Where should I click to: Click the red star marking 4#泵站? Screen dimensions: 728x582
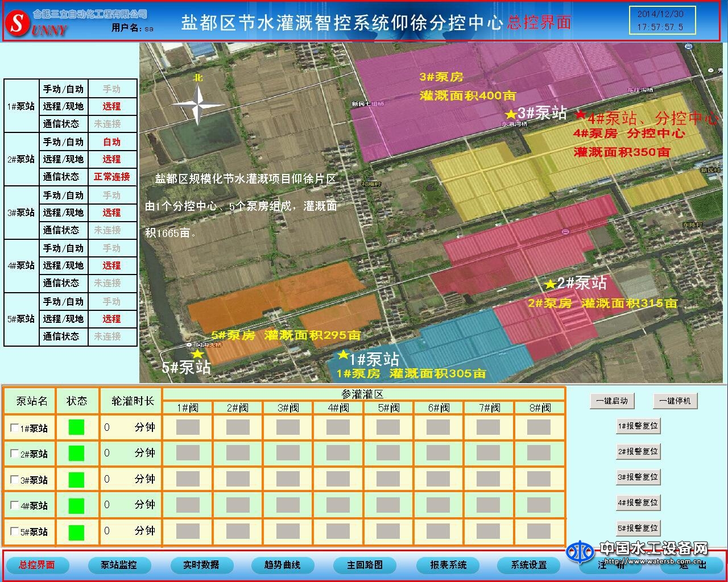[580, 115]
